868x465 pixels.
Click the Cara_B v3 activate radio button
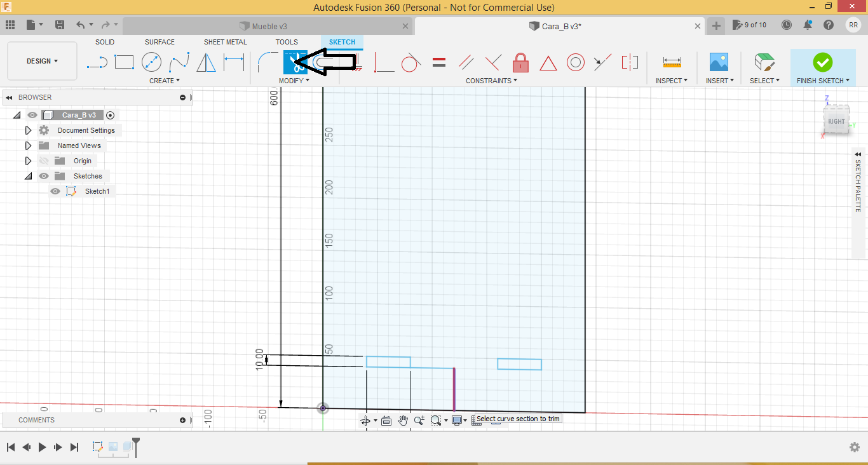pos(111,115)
